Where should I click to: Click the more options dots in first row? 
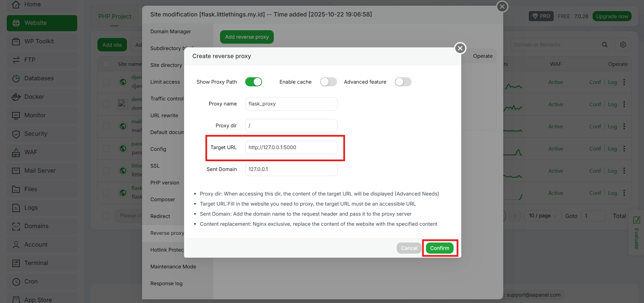[x=624, y=82]
